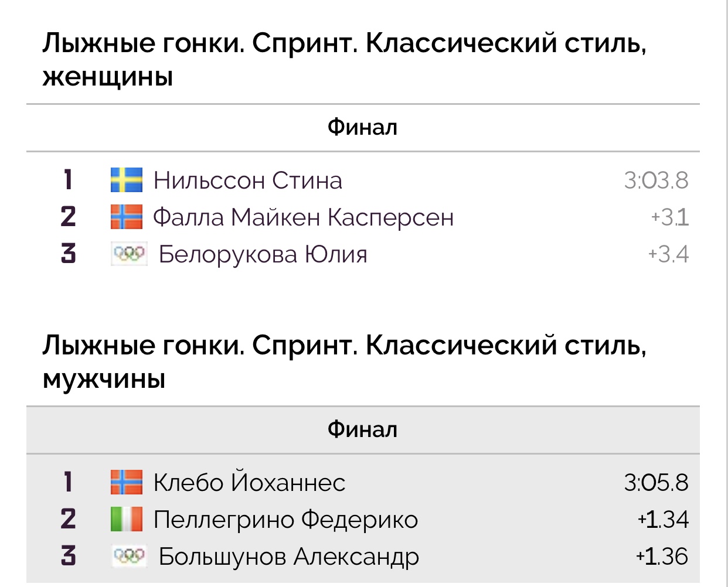Click the +1.34 time gap

coord(664,520)
